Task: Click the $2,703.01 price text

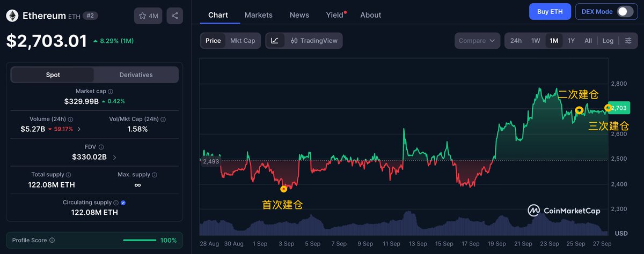Action: [x=47, y=41]
